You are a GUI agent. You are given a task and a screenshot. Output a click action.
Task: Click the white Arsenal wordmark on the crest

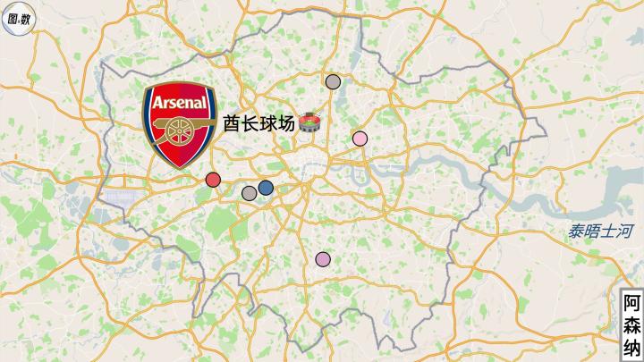(180, 102)
